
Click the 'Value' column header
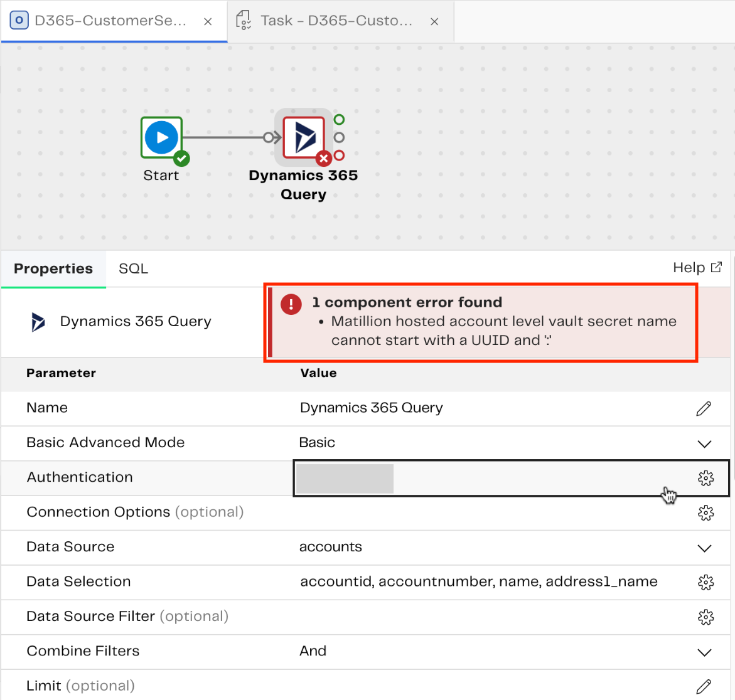click(318, 373)
